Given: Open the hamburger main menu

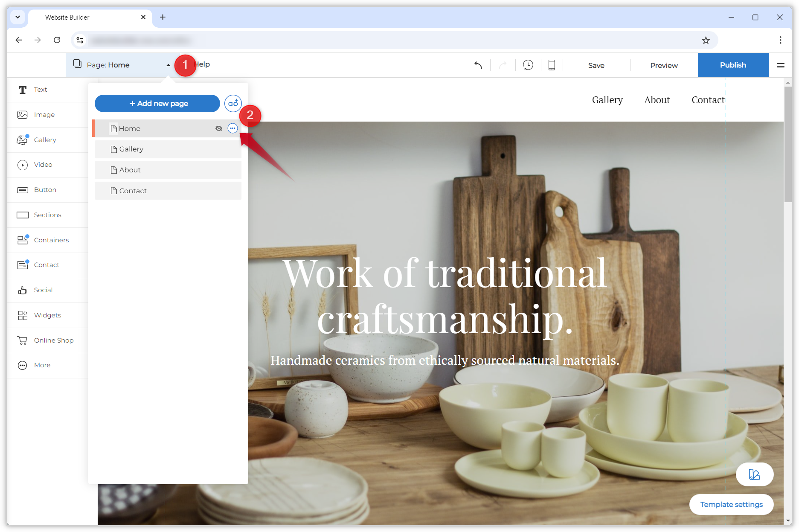Looking at the screenshot, I should pos(780,65).
